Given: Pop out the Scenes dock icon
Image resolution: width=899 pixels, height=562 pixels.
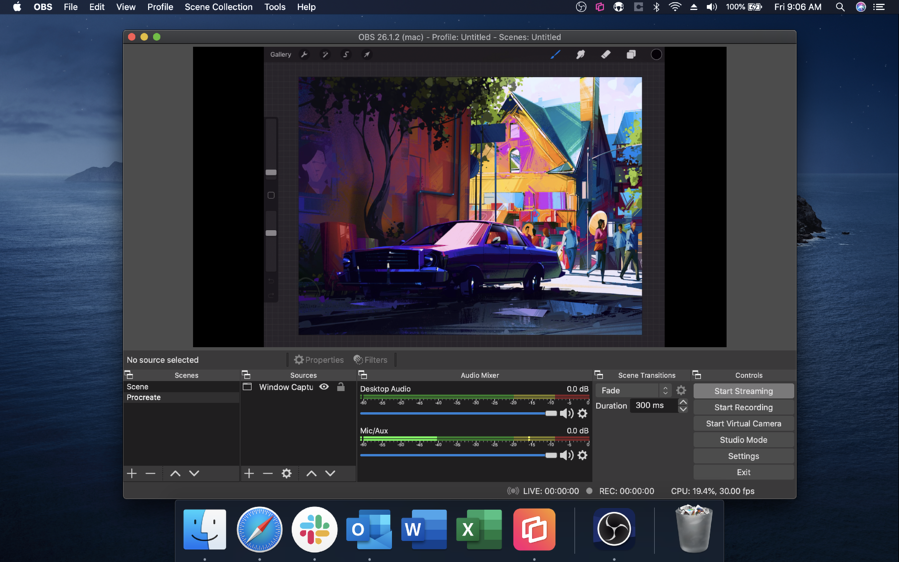Looking at the screenshot, I should (x=129, y=375).
